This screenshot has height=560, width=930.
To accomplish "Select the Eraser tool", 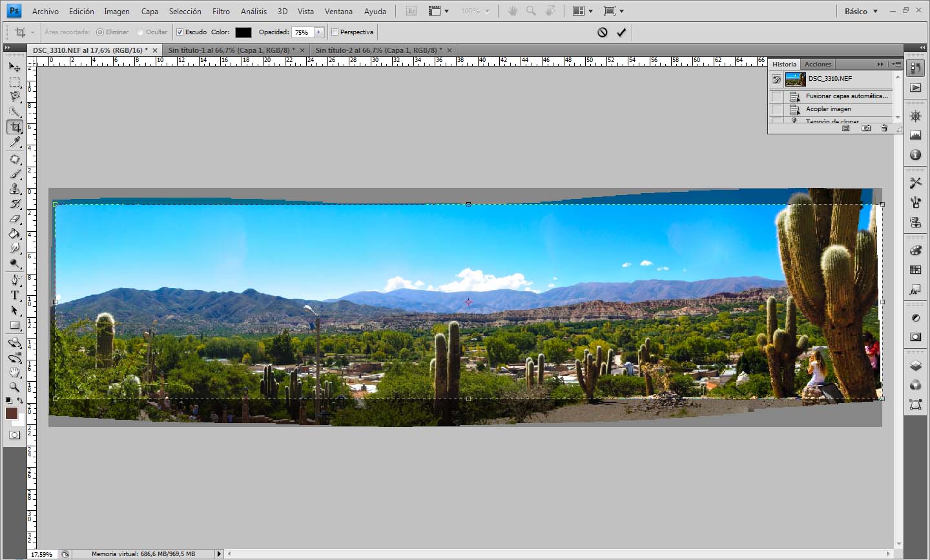I will click(15, 219).
